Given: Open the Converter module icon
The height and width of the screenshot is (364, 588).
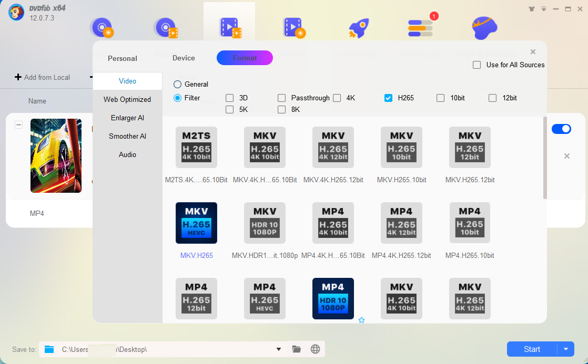Looking at the screenshot, I should click(x=230, y=28).
